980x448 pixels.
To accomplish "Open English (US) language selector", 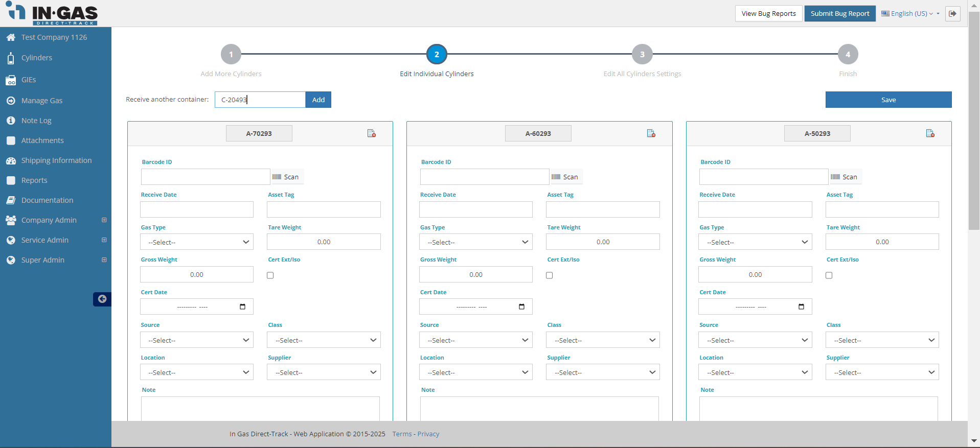I will point(910,14).
